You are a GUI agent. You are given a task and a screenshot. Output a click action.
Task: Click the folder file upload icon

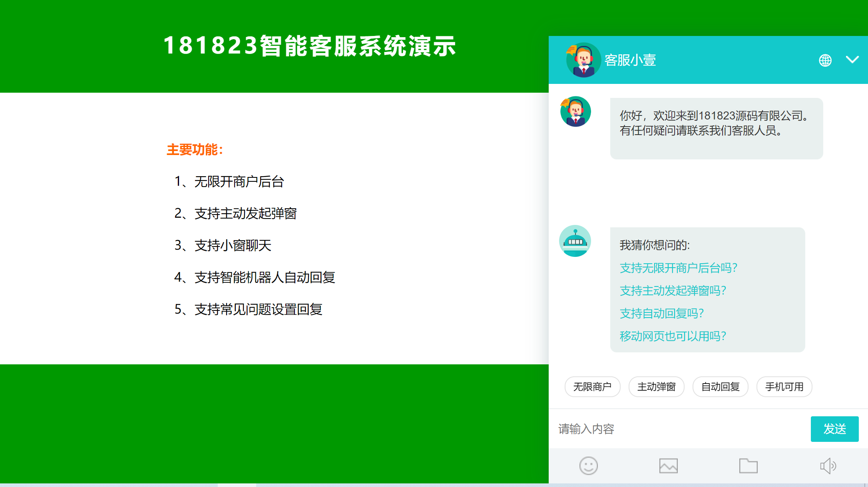coord(748,466)
